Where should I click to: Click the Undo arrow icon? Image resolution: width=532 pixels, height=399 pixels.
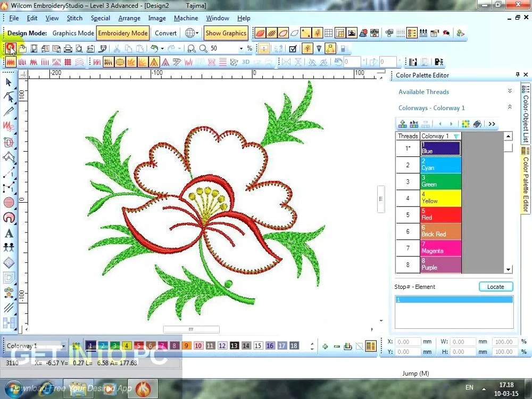[x=154, y=48]
